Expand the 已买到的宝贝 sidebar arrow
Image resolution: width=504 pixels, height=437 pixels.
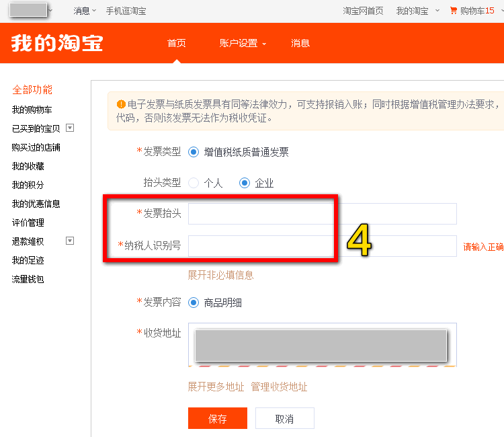(x=70, y=128)
